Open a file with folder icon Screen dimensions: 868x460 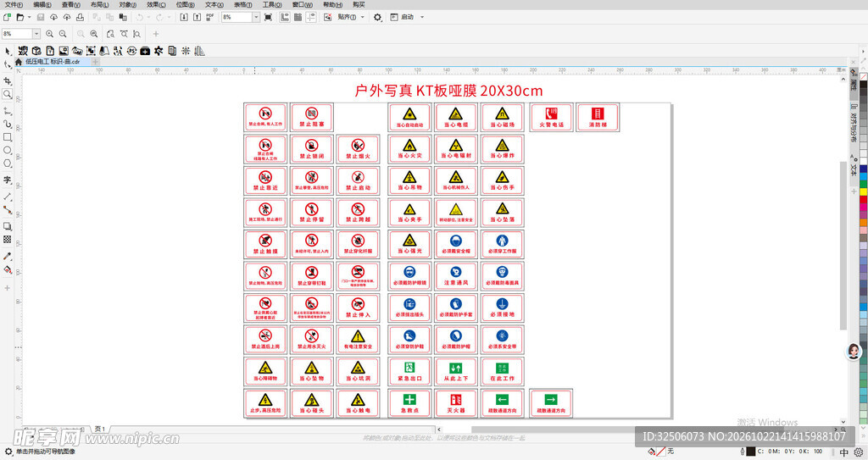tap(20, 17)
